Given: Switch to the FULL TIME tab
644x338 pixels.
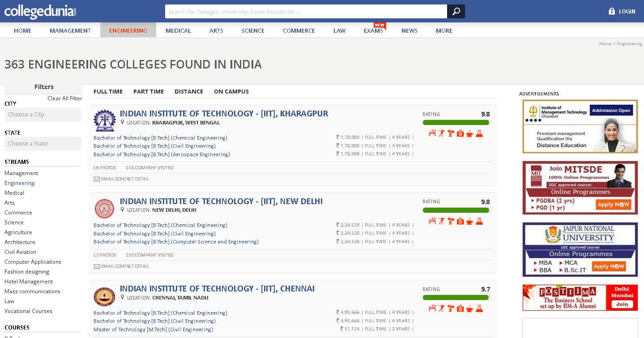Looking at the screenshot, I should point(108,91).
